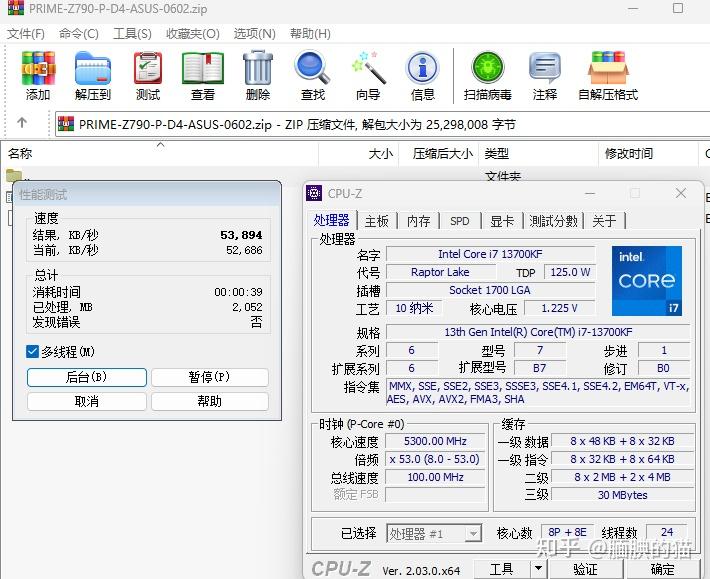Click the 核心速度 value 5300.00 MHz

[x=435, y=441]
